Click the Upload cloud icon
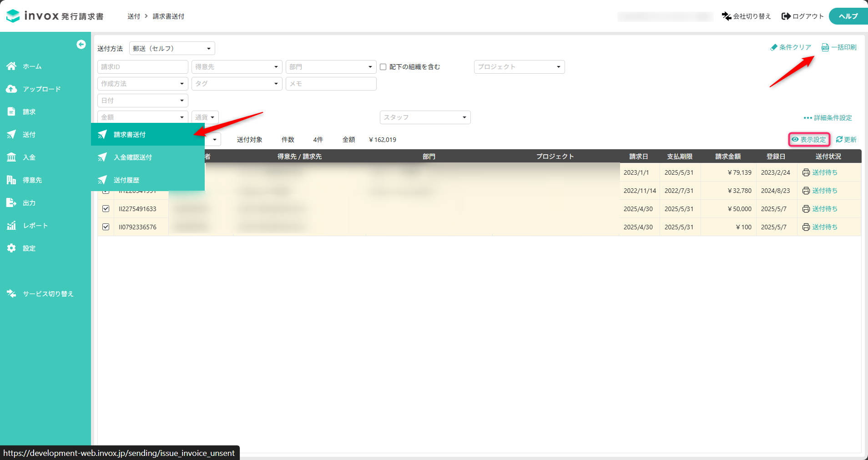 [11, 89]
